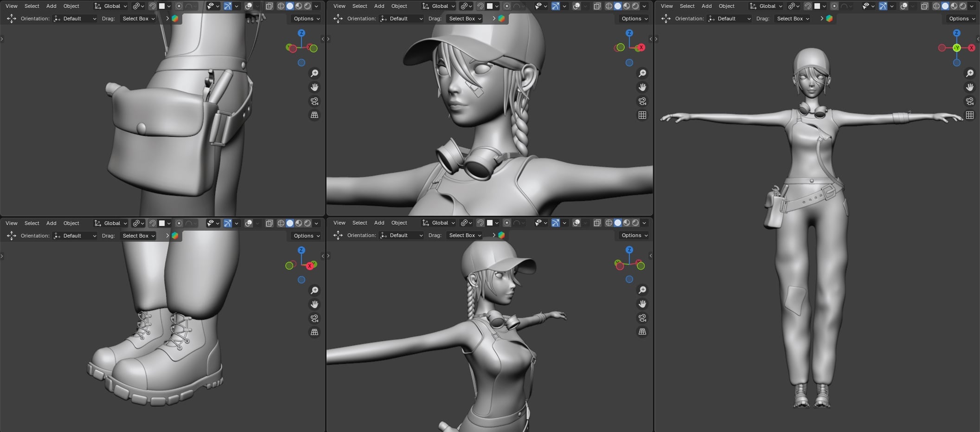
Task: Select rendered shading mode in bottom-middle viewport
Action: 635,223
